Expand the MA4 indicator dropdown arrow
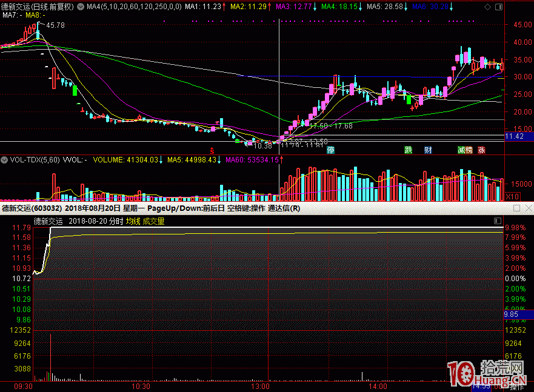 click(x=81, y=7)
